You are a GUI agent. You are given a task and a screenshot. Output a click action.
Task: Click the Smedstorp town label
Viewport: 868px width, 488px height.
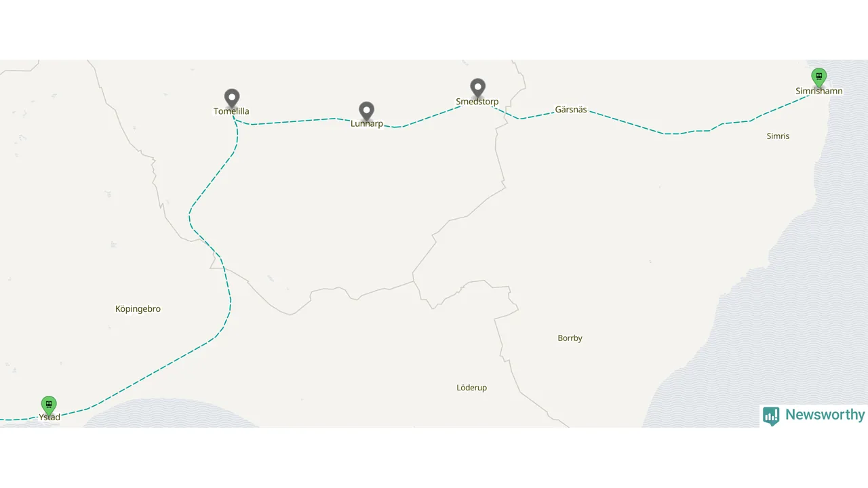[x=477, y=102]
